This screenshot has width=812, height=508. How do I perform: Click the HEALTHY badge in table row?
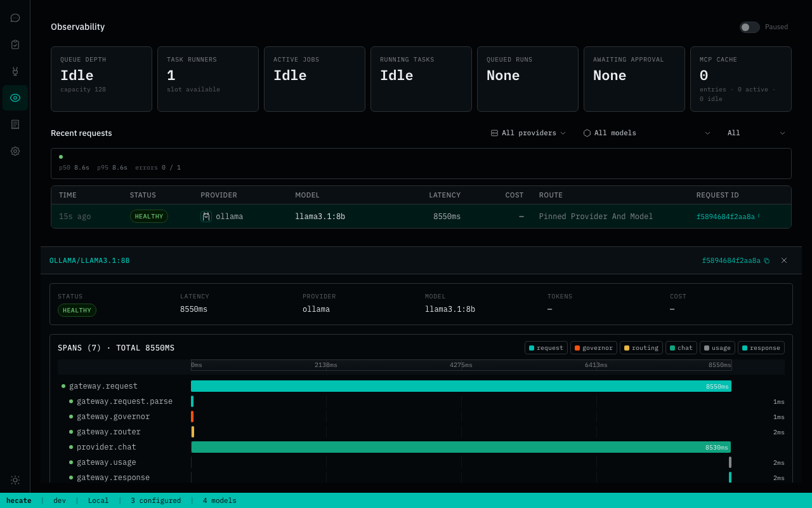point(149,217)
